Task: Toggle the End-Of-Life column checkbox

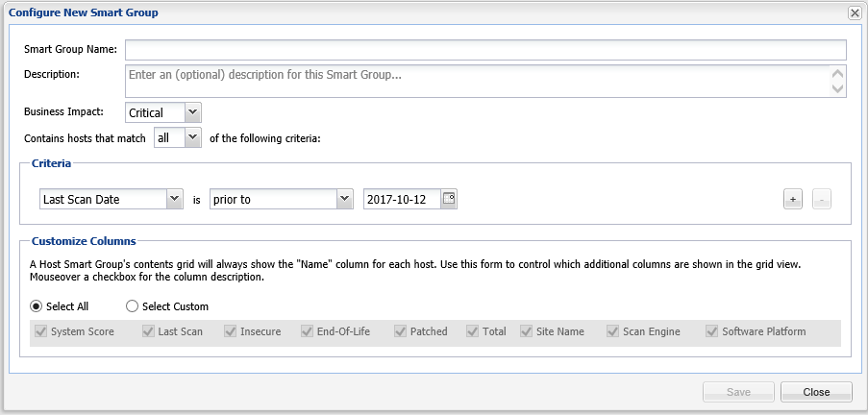Action: [306, 331]
